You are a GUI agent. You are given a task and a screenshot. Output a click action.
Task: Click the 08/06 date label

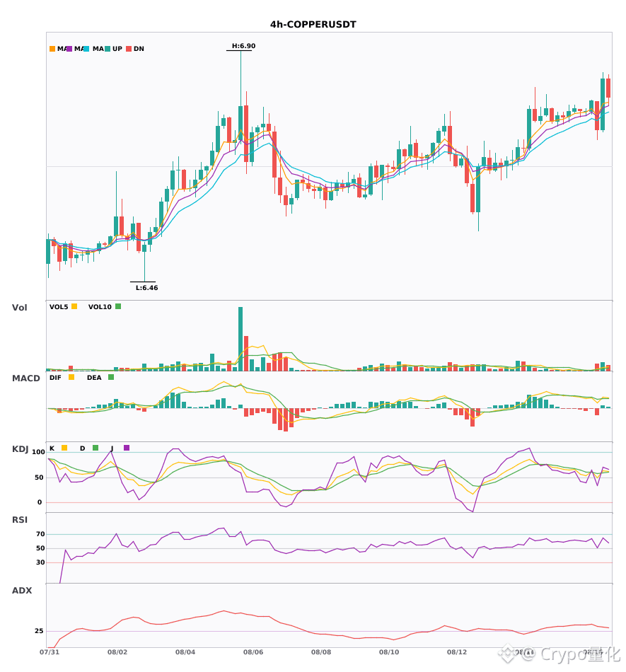click(253, 652)
